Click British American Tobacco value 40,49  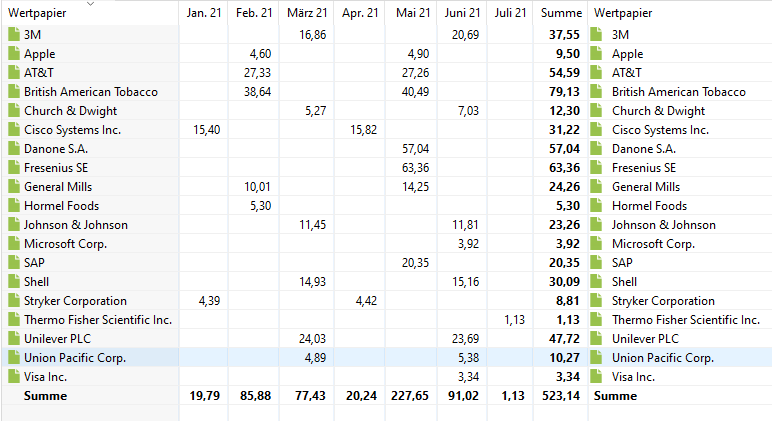coord(416,92)
